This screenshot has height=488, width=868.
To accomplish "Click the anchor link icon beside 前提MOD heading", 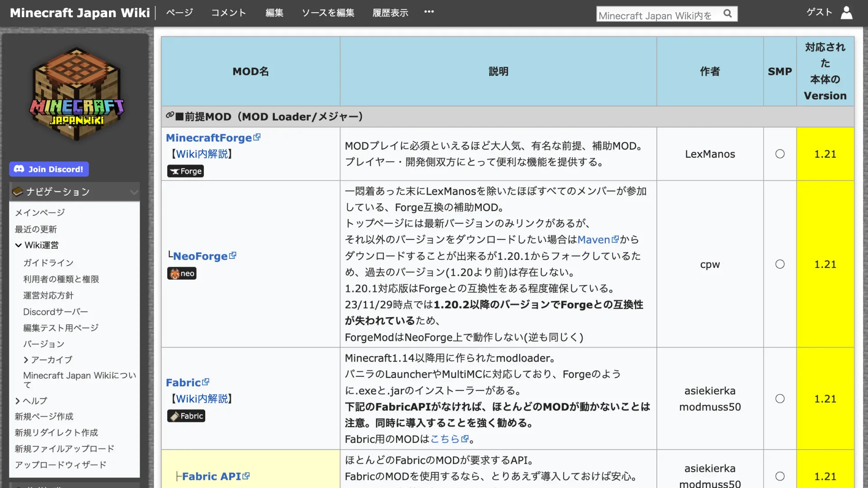I will 170,116.
